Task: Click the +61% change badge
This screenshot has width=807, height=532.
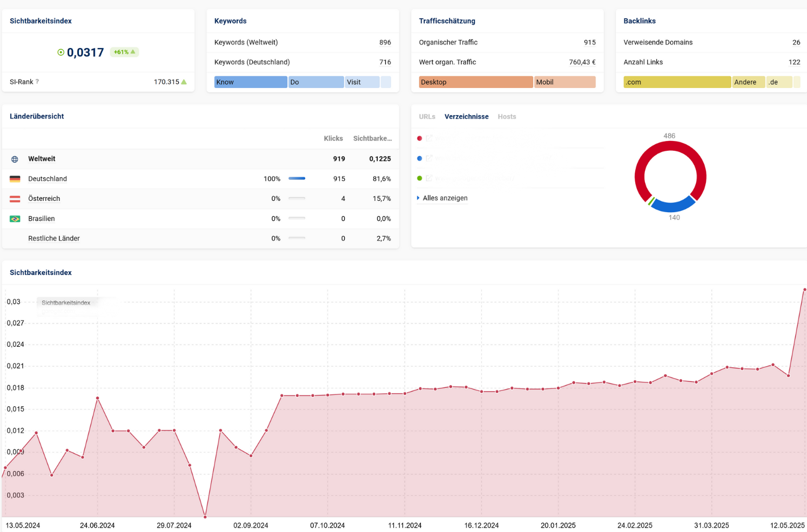Action: [124, 52]
